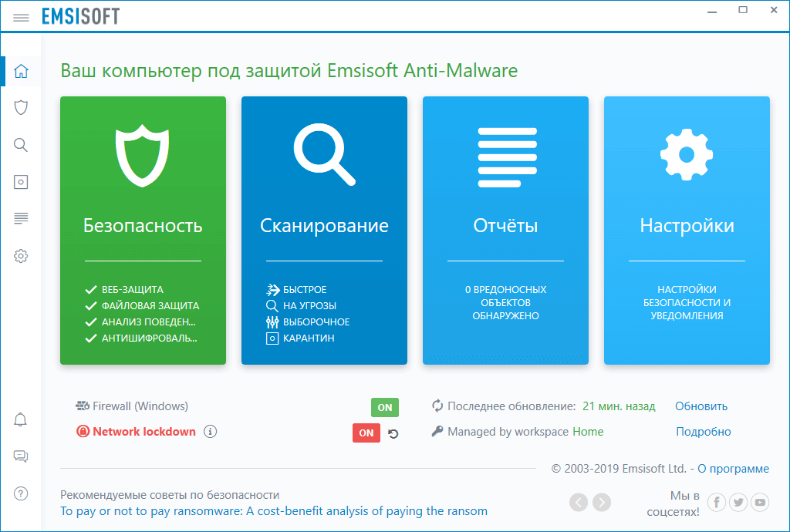The width and height of the screenshot is (790, 532).
Task: Show the previous security tip arrow
Action: click(x=579, y=503)
